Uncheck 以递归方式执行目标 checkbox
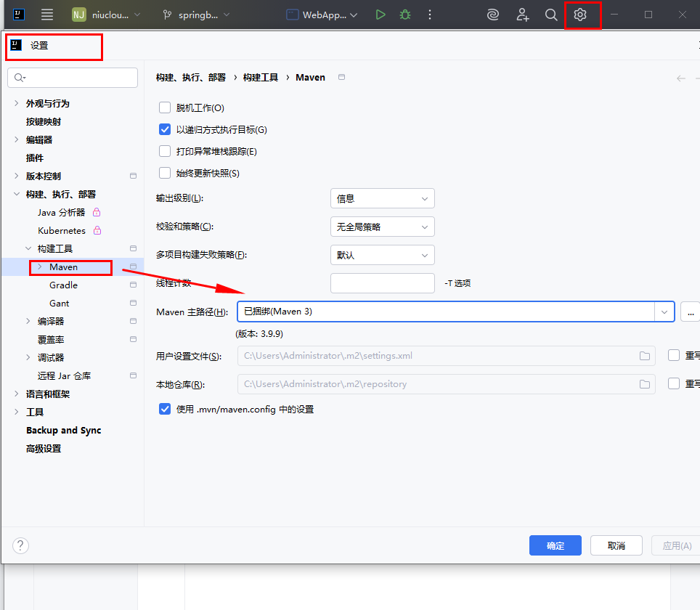The width and height of the screenshot is (700, 610). pyautogui.click(x=165, y=130)
